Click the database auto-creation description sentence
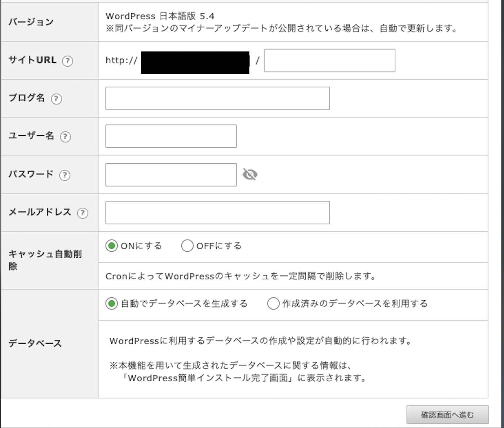The height and width of the screenshot is (428, 504). point(261,341)
